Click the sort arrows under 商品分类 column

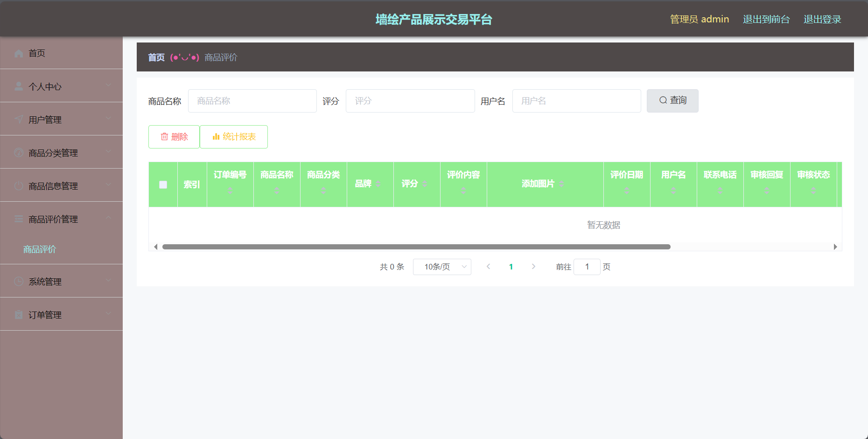tap(323, 191)
